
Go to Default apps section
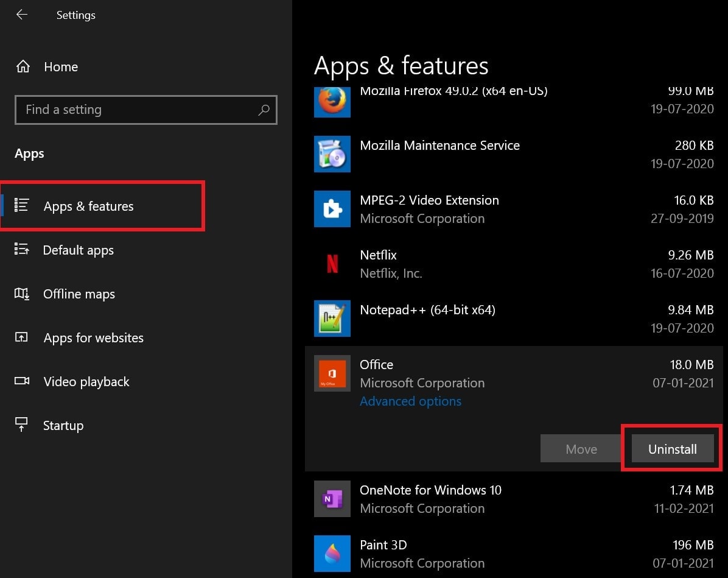pyautogui.click(x=78, y=250)
